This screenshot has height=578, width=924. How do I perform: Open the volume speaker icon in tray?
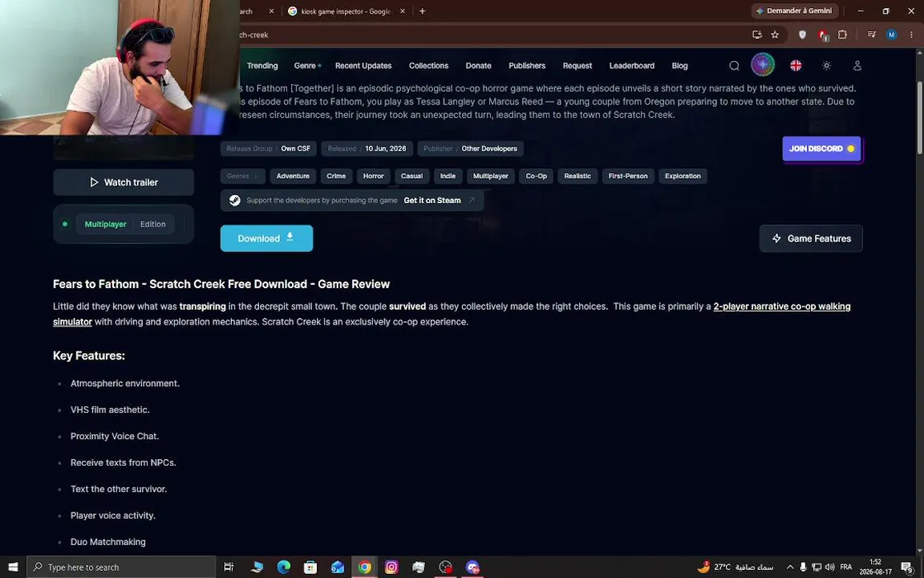[x=829, y=568]
